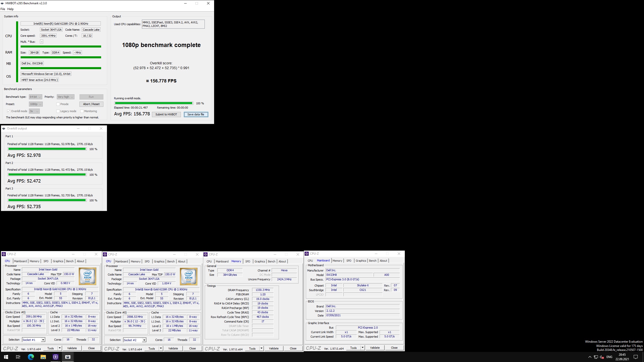
Task: Click title bar icon of CPU-Z Memory window
Action: pyautogui.click(x=206, y=254)
